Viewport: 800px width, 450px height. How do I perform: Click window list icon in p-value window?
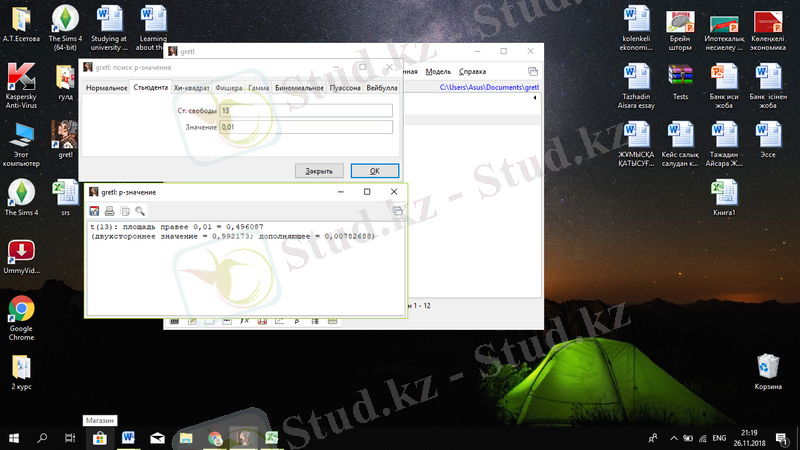pyautogui.click(x=397, y=211)
